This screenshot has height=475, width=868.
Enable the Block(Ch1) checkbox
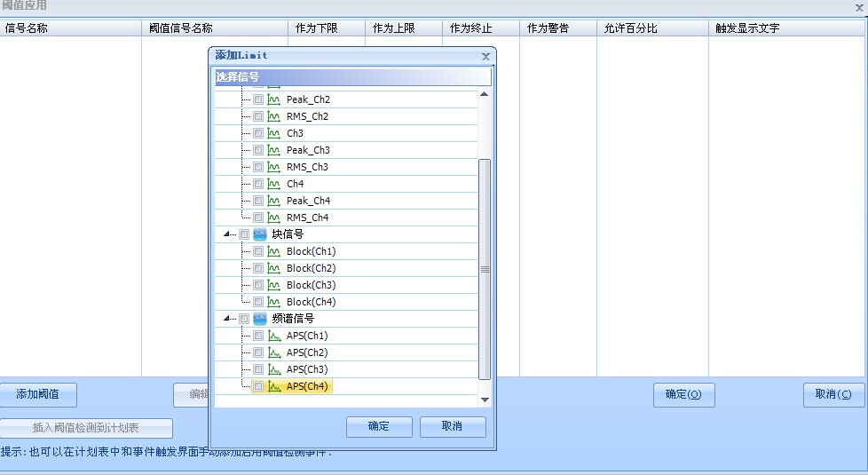258,251
